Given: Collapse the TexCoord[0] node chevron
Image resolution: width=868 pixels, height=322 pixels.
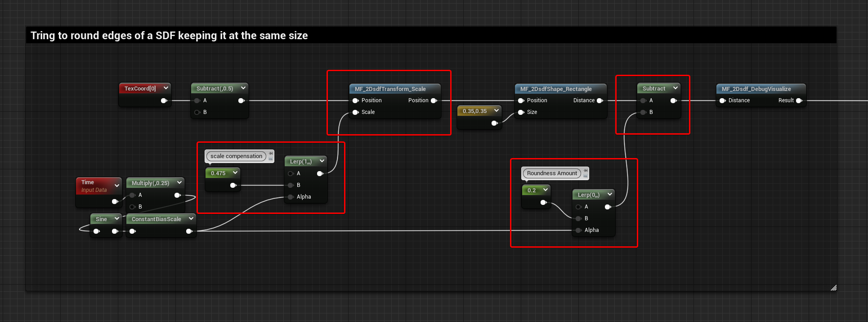Looking at the screenshot, I should click(166, 88).
